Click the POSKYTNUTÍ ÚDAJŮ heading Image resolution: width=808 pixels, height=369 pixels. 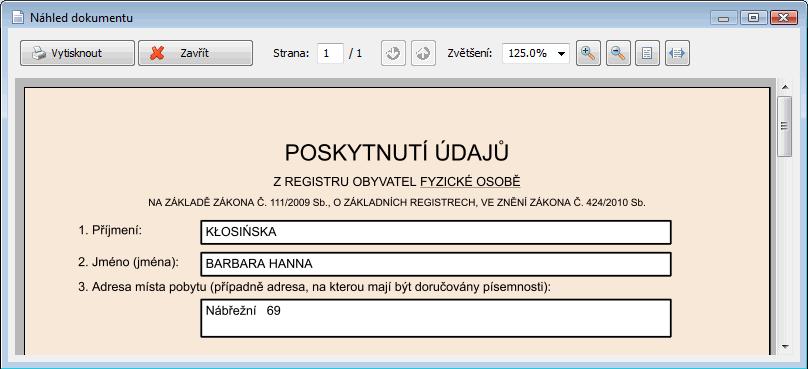[397, 153]
